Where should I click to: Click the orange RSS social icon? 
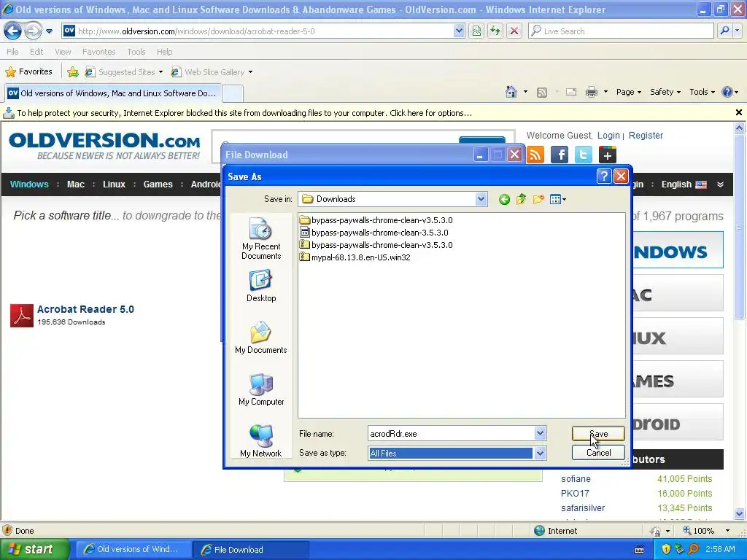[535, 155]
